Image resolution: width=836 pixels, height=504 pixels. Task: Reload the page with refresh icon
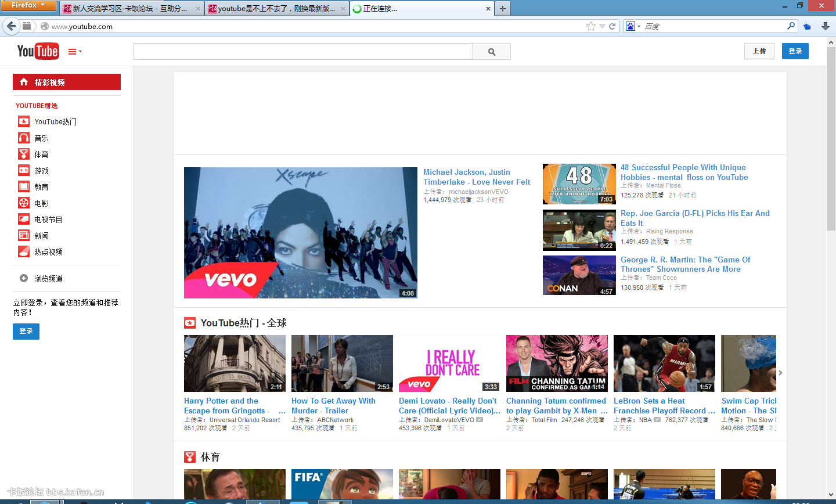[612, 26]
